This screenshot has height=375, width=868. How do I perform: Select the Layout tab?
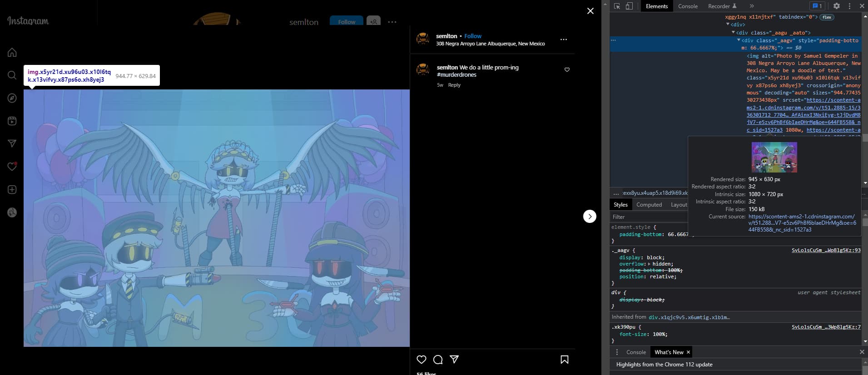(679, 205)
